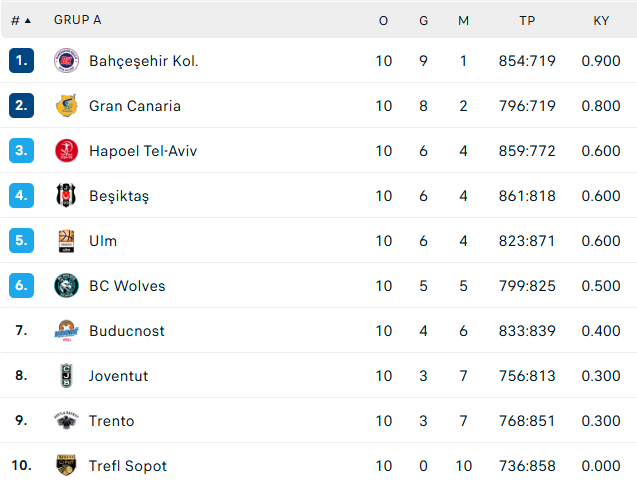Click the Hapoel Tel-Aviv red logo
The width and height of the screenshot is (637, 485).
point(66,151)
